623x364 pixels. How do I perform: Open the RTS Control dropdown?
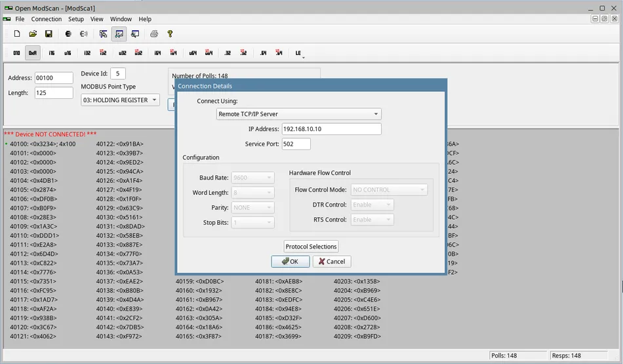[x=372, y=219]
